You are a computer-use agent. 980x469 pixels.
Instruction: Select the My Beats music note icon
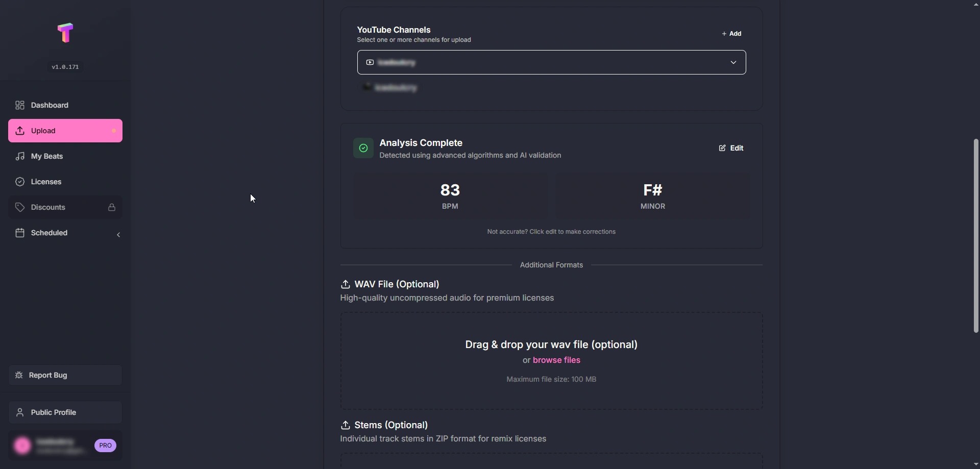point(20,156)
